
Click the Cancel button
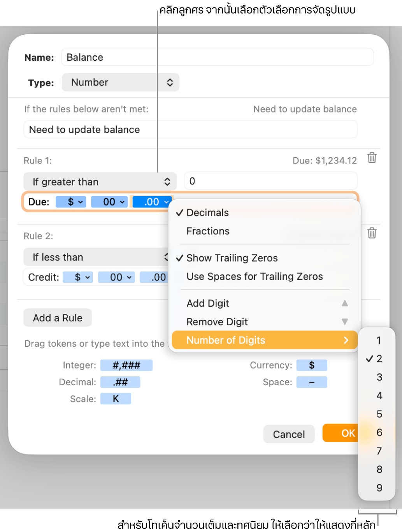click(289, 434)
